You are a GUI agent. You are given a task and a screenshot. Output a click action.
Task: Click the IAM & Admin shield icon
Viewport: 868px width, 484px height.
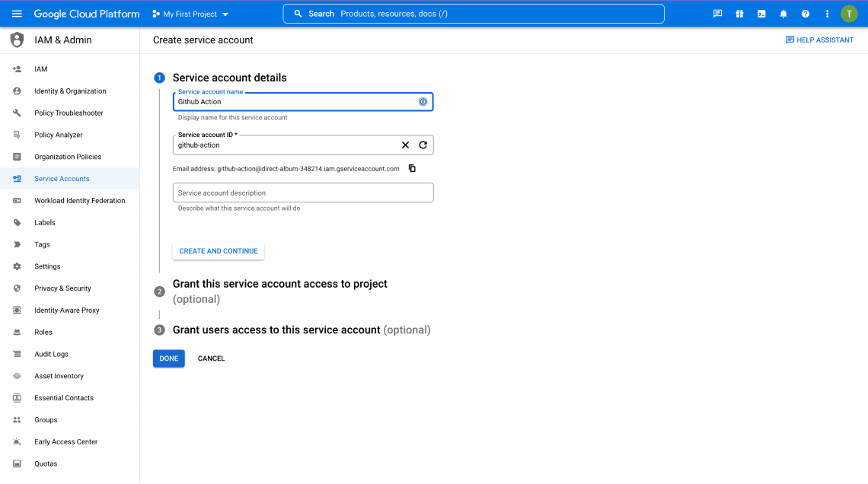click(x=17, y=40)
